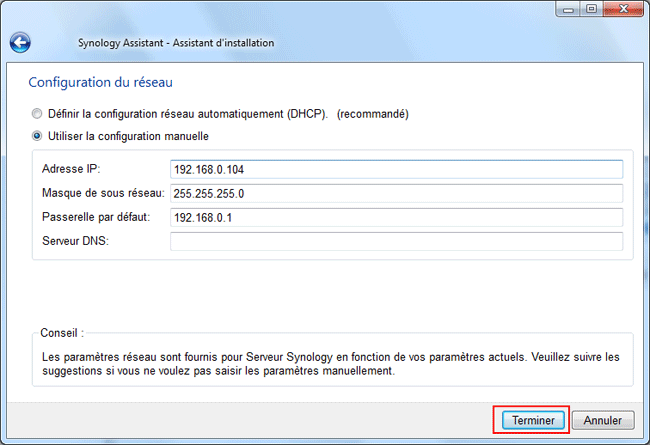Click the Synology Assistant window title text
Viewport: 650px width, 445px height.
click(x=176, y=43)
